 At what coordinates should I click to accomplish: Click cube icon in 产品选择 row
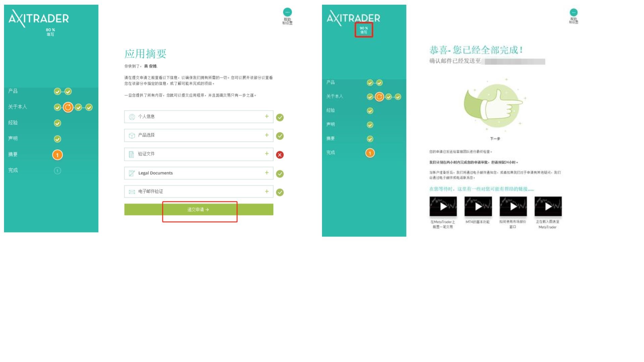[x=132, y=135]
